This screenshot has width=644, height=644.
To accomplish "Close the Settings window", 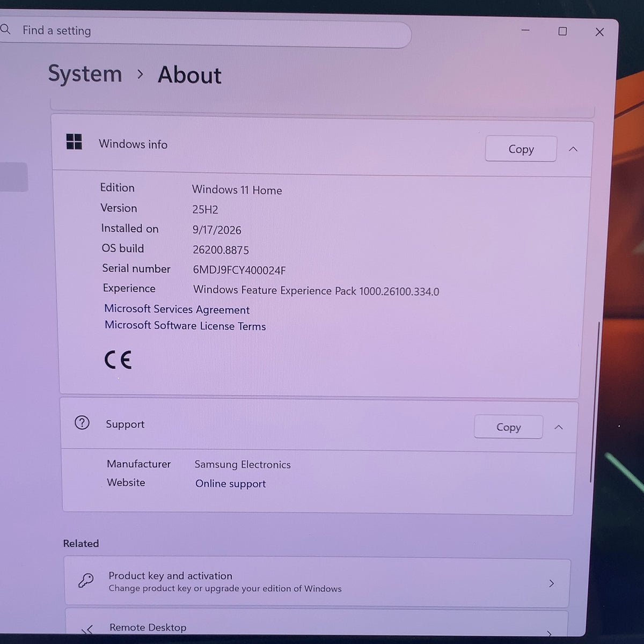I will click(x=599, y=32).
